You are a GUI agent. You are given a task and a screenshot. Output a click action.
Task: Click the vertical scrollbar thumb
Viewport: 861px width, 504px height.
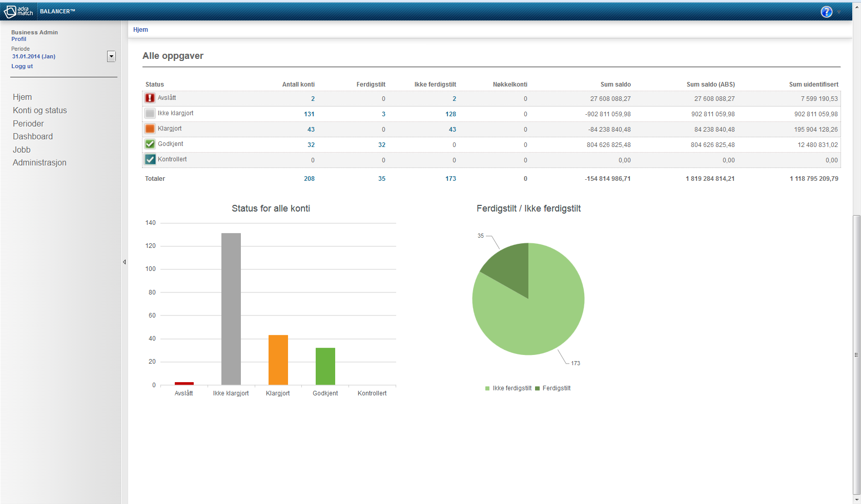856,354
